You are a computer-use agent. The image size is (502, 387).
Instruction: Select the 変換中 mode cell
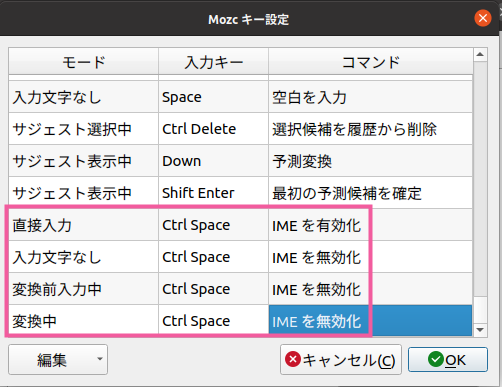point(83,320)
